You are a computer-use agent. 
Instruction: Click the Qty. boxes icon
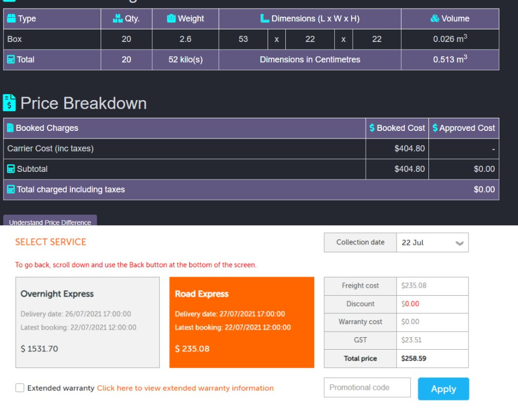click(x=118, y=19)
